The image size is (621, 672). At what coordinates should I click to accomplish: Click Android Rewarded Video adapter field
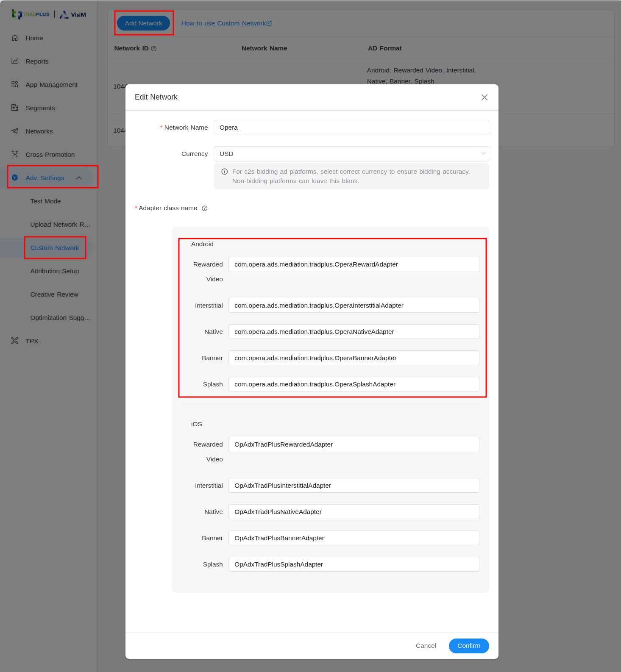point(354,264)
